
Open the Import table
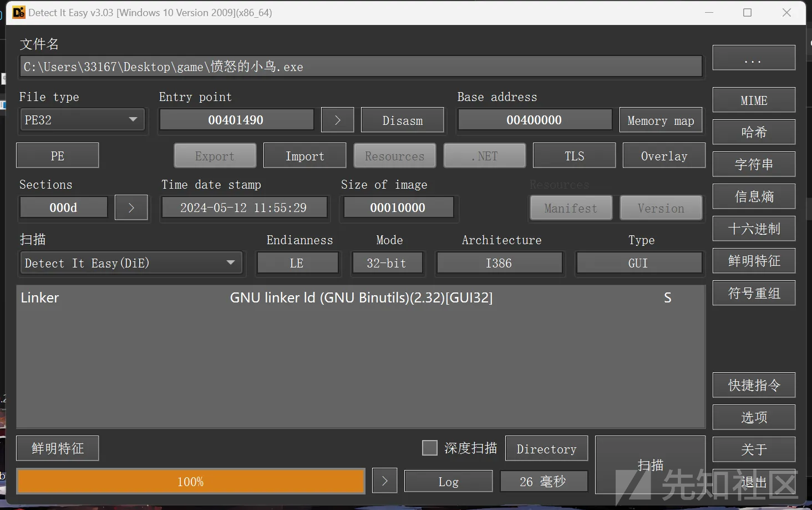(305, 156)
